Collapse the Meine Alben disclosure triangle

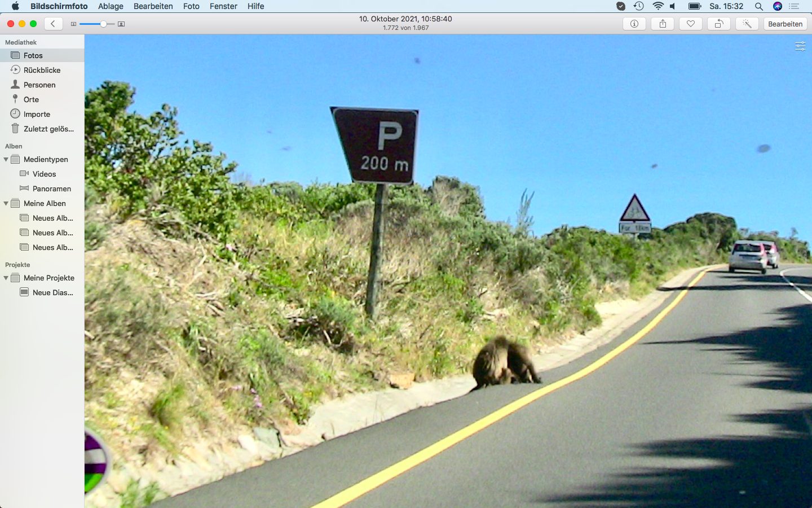[6, 204]
